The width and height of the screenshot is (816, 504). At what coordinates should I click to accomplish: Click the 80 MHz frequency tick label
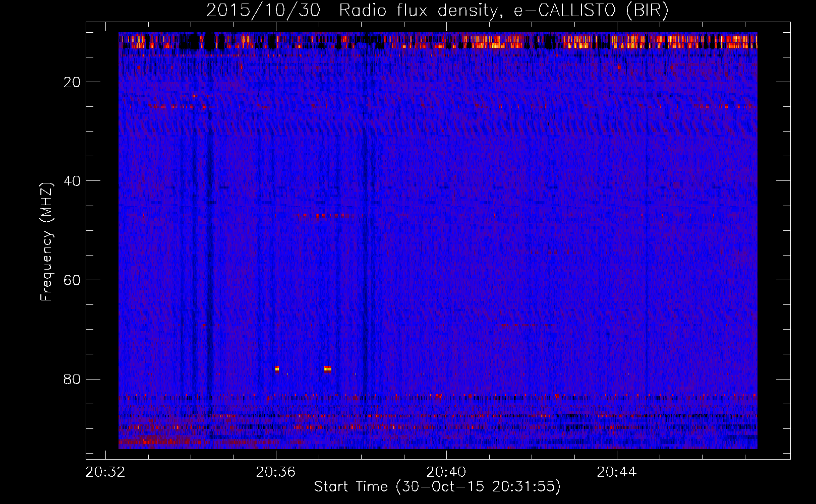coord(72,379)
